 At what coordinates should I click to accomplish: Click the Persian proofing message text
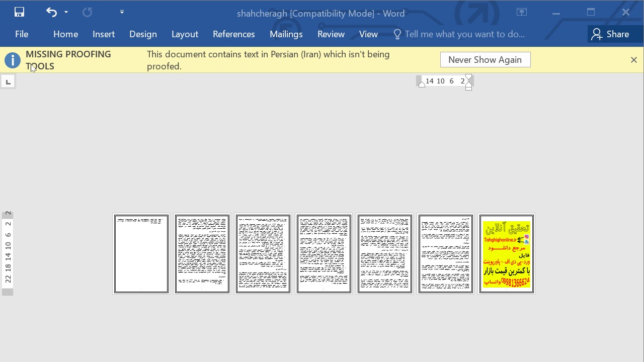coord(268,60)
